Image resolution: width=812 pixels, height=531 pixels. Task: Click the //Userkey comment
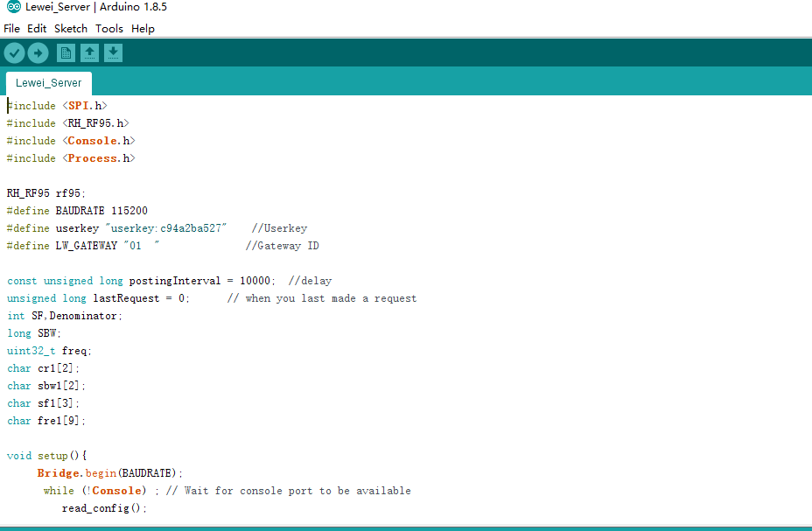[x=280, y=228]
